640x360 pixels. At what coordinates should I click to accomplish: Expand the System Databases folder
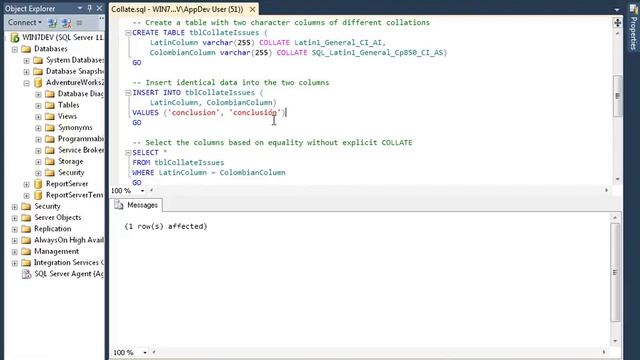27,60
